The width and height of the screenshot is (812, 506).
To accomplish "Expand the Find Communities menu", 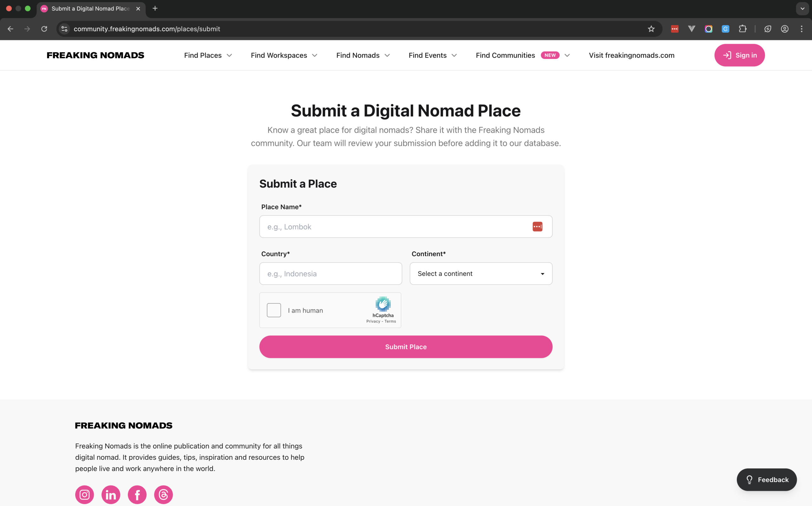I will point(522,55).
